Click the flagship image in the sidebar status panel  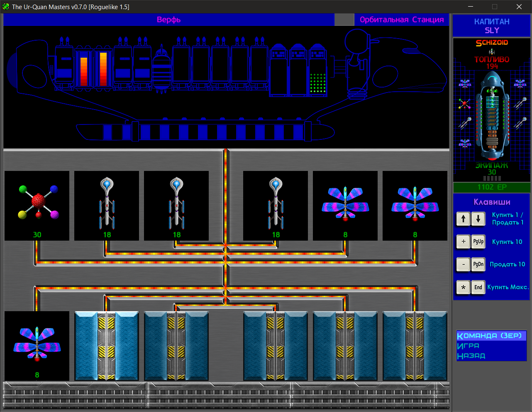pyautogui.click(x=492, y=116)
